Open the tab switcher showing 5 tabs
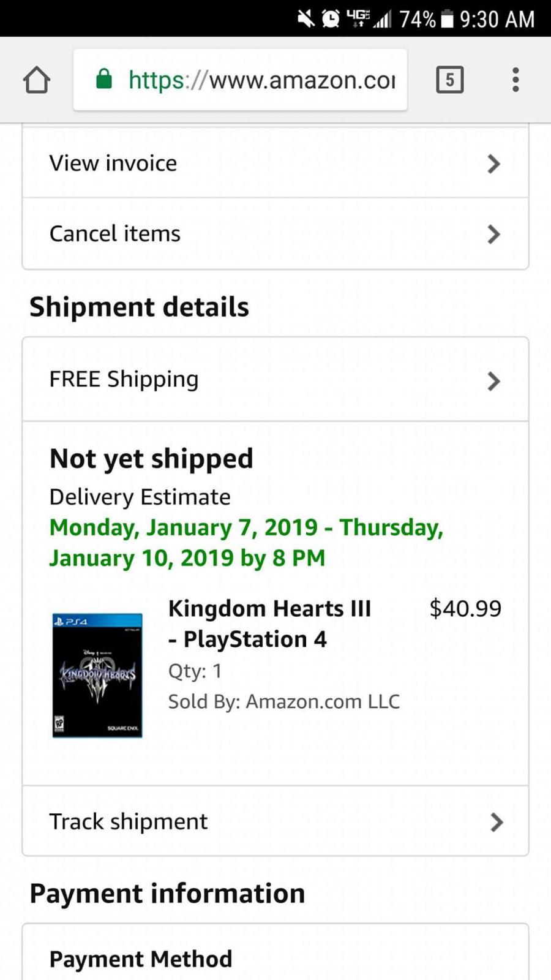This screenshot has width=551, height=980. 449,80
